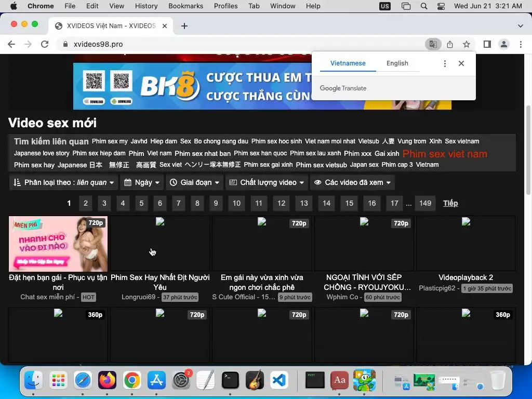Click the Chrome icon in the dock
This screenshot has width=532, height=399.
(x=132, y=380)
